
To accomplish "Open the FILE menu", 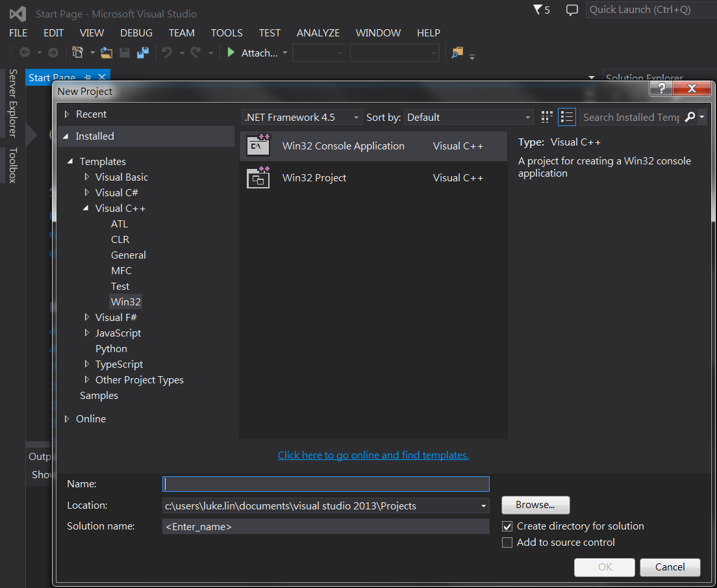I will click(18, 33).
